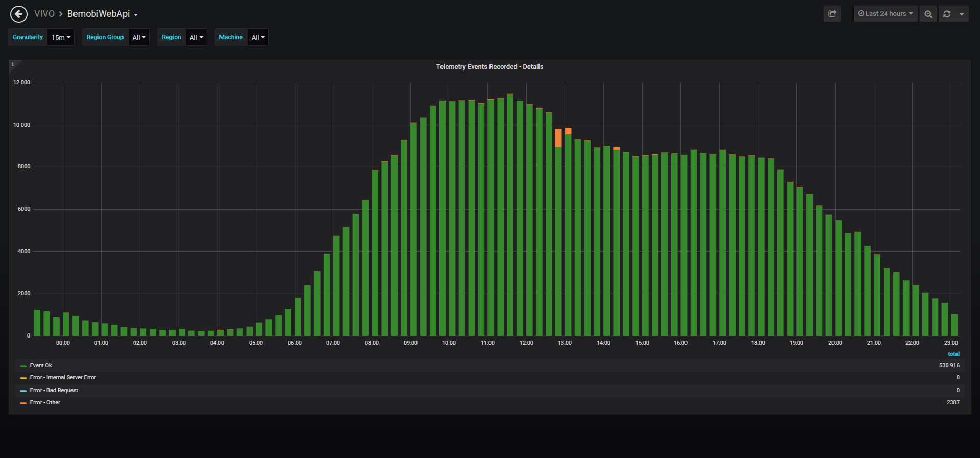Image resolution: width=980 pixels, height=458 pixels.
Task: Click the 13:00 x-axis time label
Action: (x=565, y=343)
